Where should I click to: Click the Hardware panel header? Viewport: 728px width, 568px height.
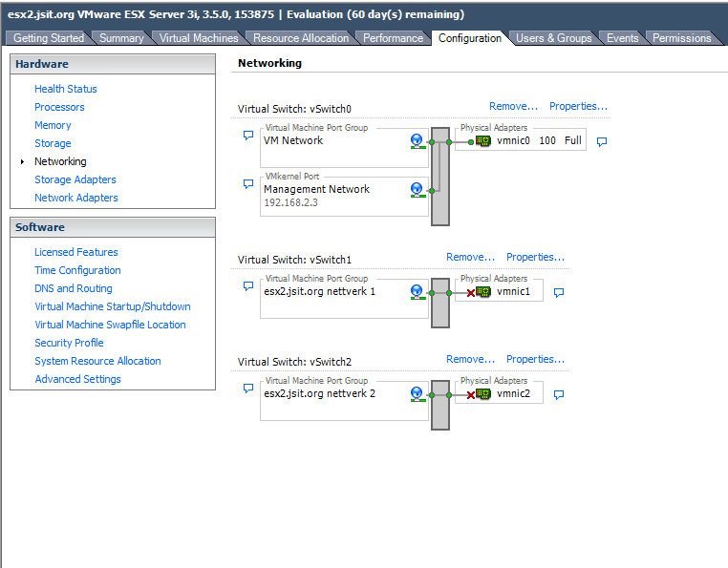113,64
